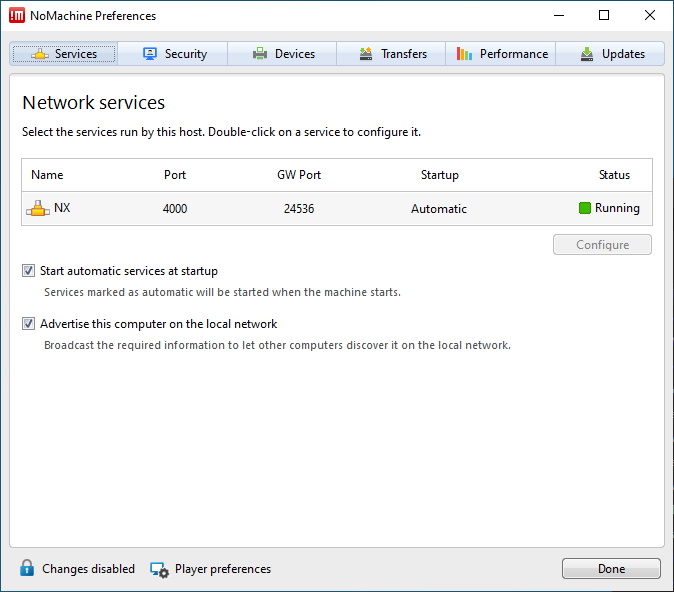The image size is (674, 592).
Task: Uncheck Advertise this computer on local network
Action: (28, 324)
